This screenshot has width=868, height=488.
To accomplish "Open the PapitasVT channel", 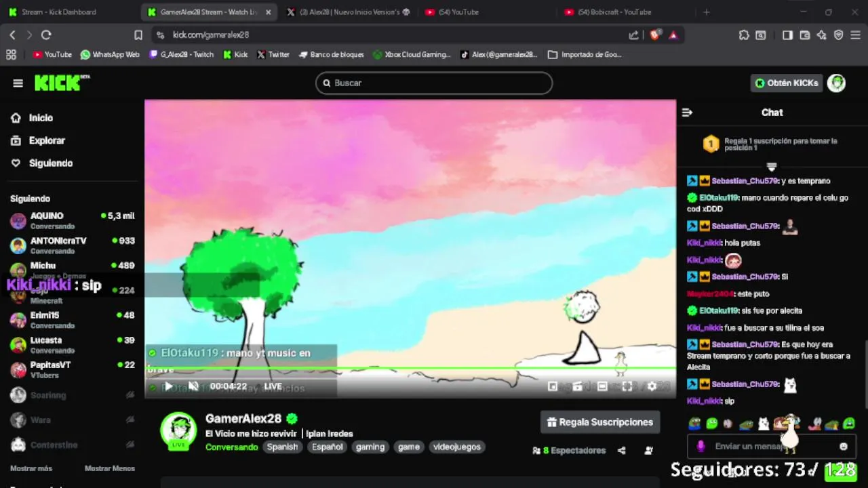I will point(72,369).
